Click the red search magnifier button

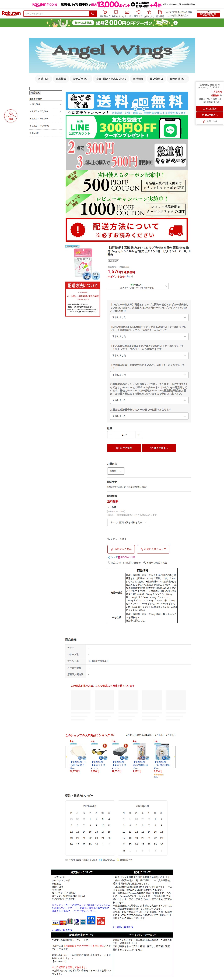tap(93, 13)
